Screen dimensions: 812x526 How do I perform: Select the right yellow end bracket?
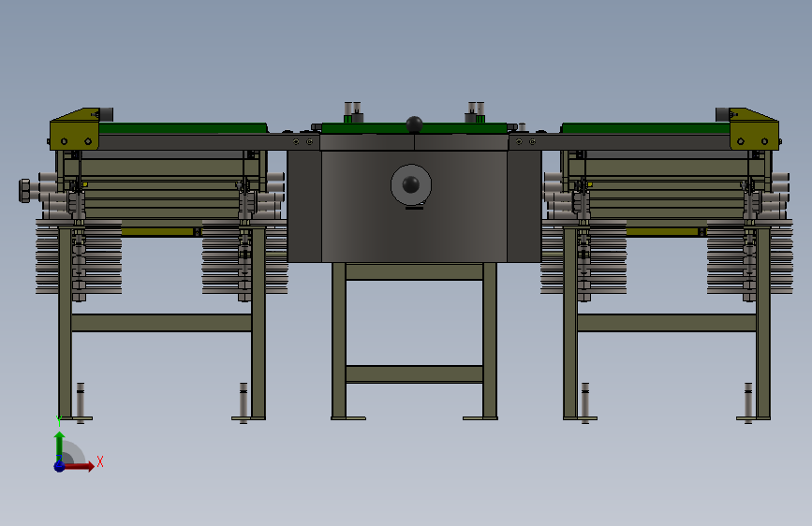tap(754, 129)
